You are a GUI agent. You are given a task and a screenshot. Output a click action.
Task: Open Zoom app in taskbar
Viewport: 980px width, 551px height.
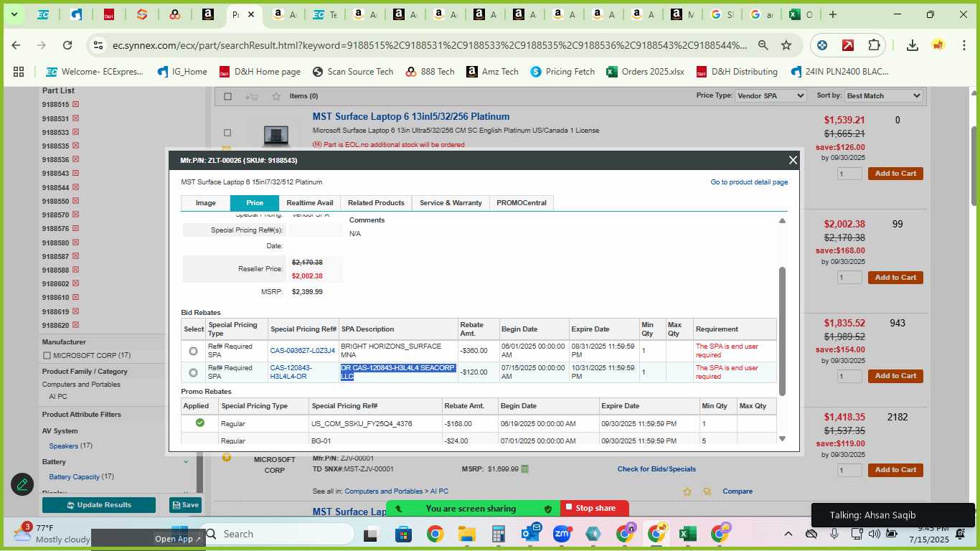(x=562, y=534)
